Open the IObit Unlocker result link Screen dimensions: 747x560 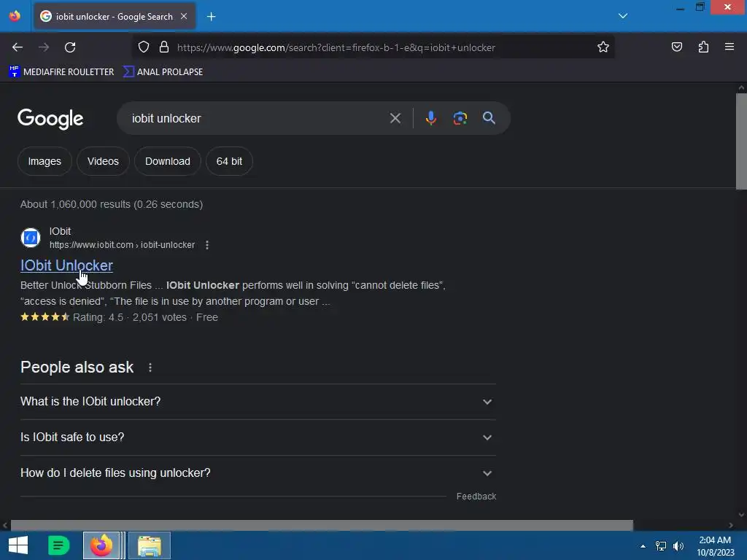click(x=66, y=265)
